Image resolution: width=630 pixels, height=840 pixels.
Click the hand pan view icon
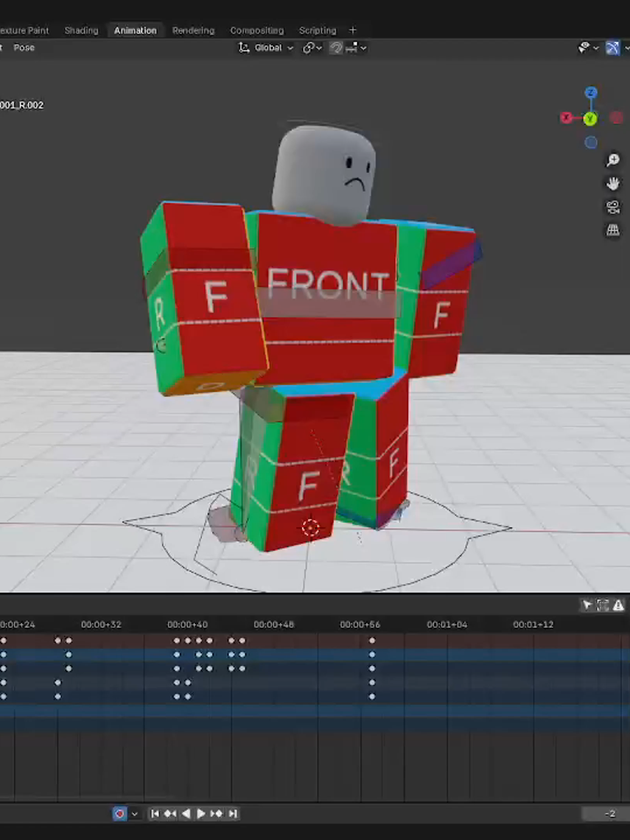[x=613, y=183]
